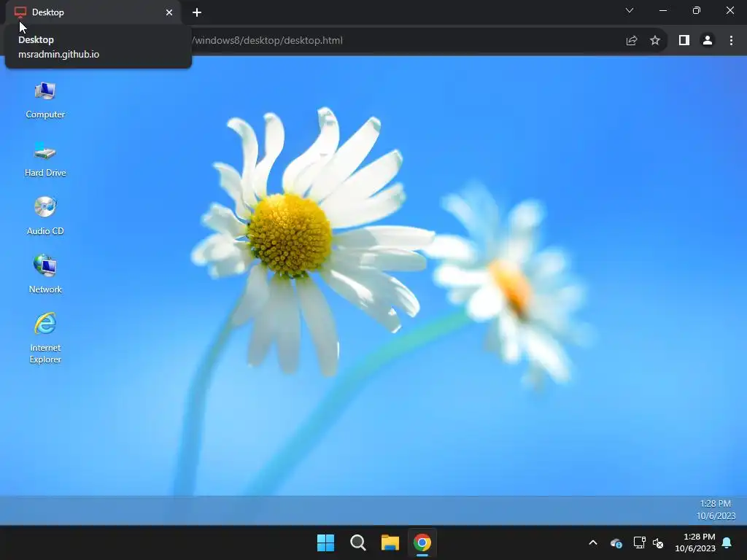The image size is (747, 560).
Task: Launch Internet Explorer from the desktop
Action: 45,338
